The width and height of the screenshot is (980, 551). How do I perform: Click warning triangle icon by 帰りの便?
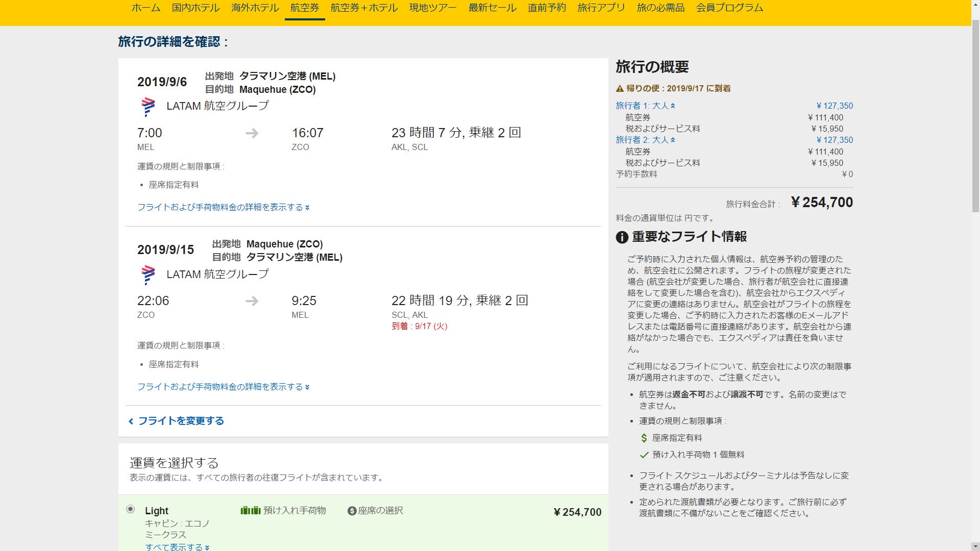(620, 88)
